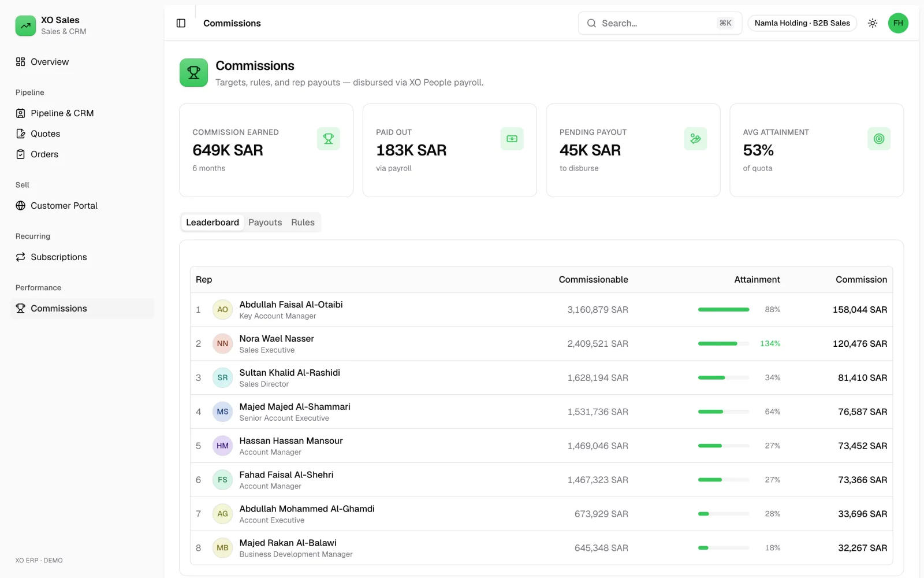Switch to the Payouts tab
This screenshot has width=924, height=578.
pos(265,223)
